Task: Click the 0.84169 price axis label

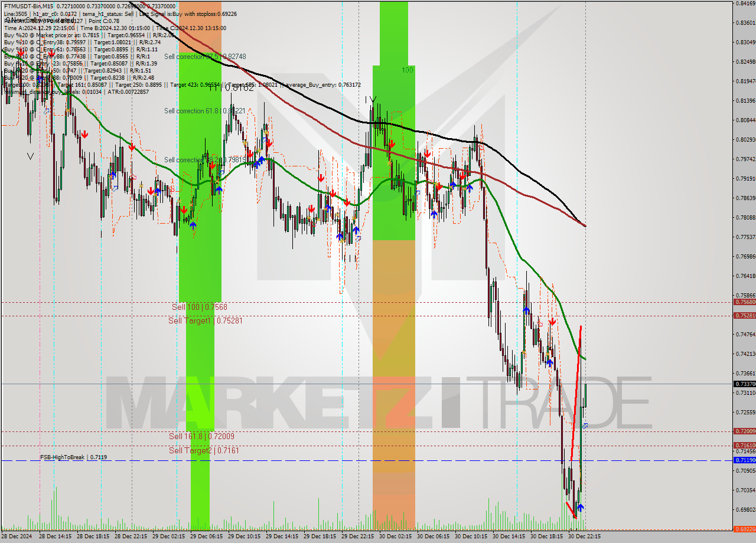Action: [x=746, y=4]
